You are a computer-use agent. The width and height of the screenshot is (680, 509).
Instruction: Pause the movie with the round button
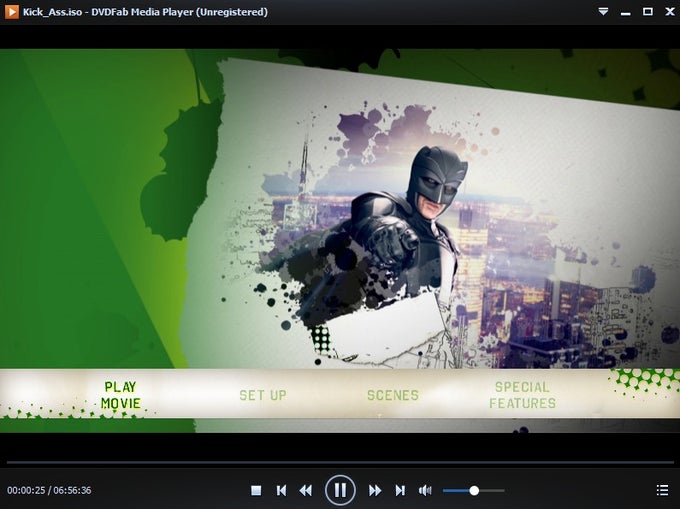point(340,490)
